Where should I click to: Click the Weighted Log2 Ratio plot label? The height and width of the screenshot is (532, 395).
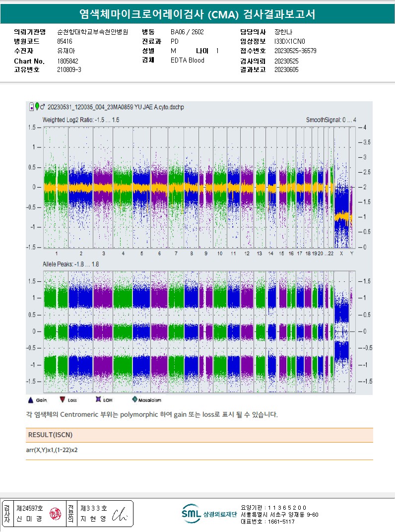pyautogui.click(x=81, y=120)
